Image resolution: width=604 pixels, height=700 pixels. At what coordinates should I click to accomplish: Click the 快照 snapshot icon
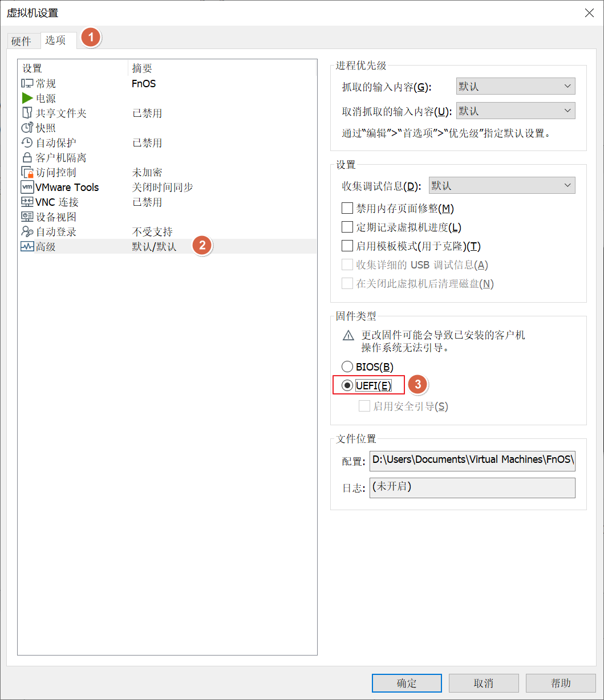pos(27,128)
